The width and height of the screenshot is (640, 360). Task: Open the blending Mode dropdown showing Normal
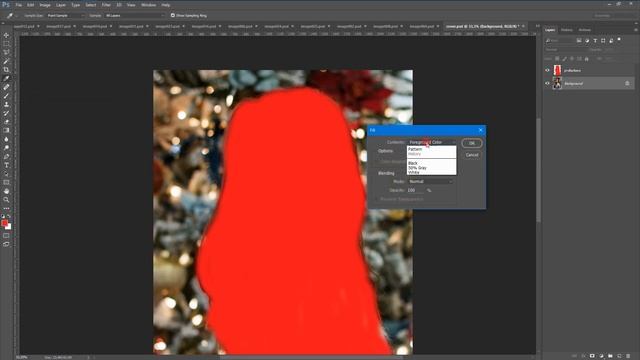coord(431,181)
